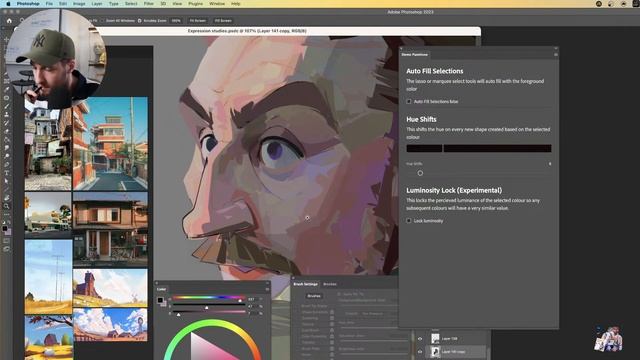Enable Lock luminosity checkbox
Image resolution: width=640 pixels, height=360 pixels.
click(x=409, y=221)
